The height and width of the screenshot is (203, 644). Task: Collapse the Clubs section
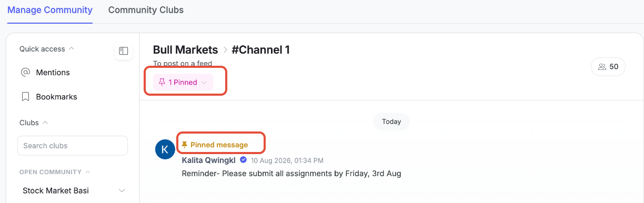click(45, 123)
